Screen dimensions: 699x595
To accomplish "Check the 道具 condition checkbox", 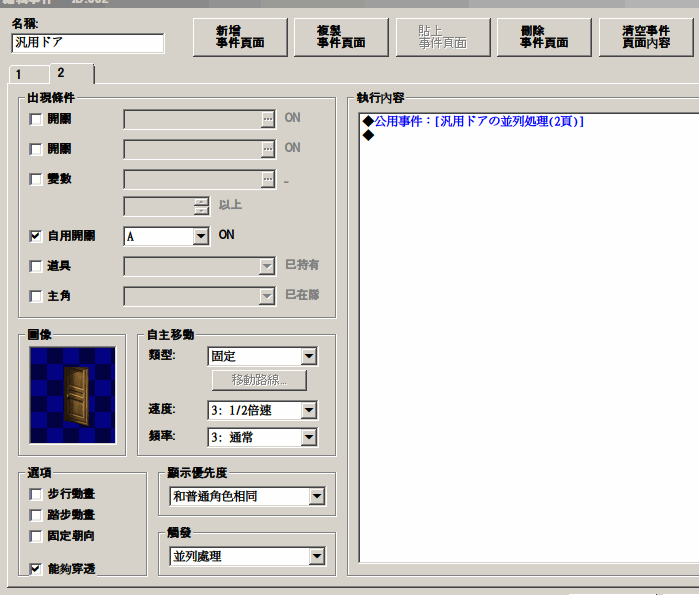I will tap(36, 266).
